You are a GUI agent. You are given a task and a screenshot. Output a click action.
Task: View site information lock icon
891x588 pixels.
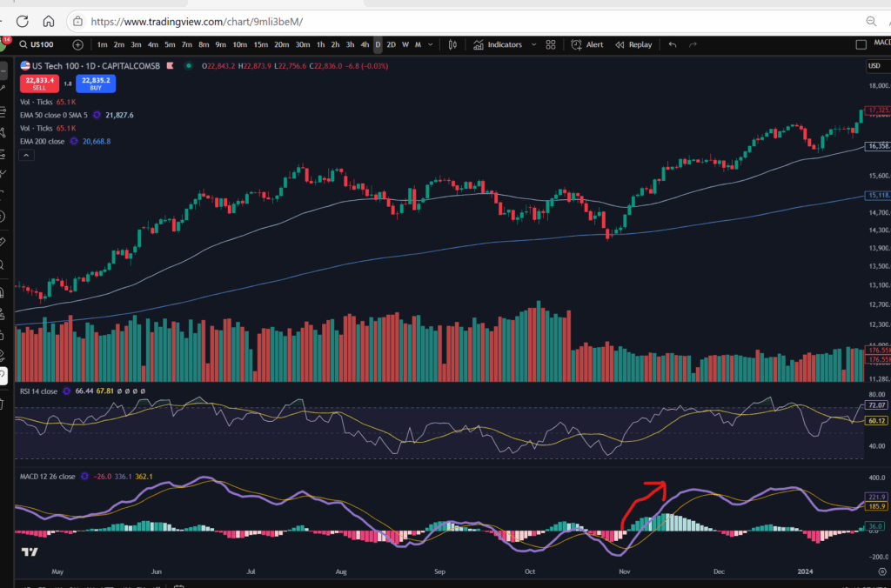pos(77,22)
